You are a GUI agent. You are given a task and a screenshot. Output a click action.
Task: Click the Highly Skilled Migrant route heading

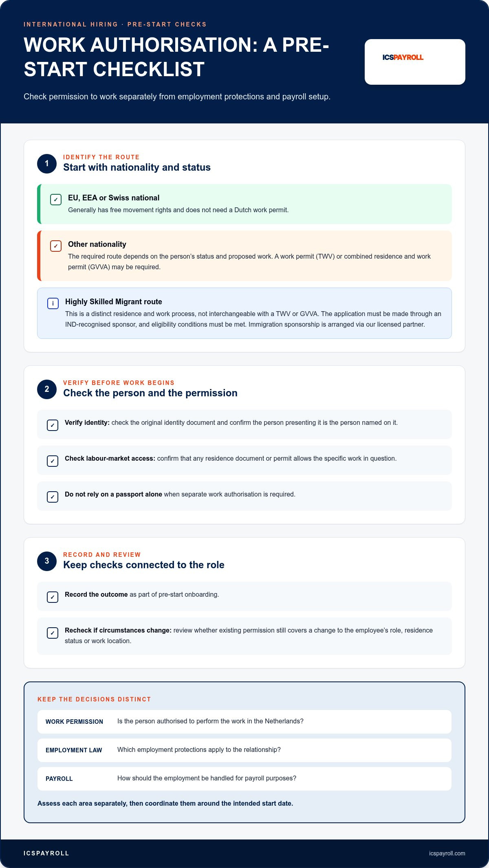[114, 302]
